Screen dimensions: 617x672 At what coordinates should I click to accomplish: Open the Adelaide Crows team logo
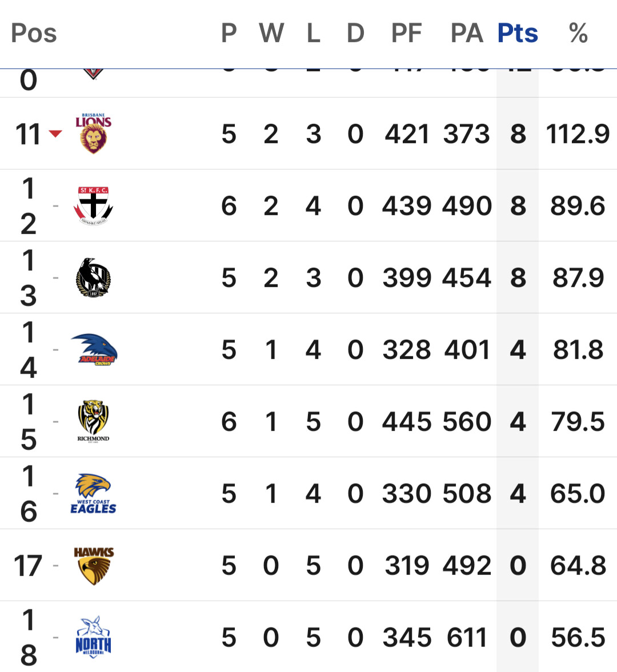(x=94, y=349)
